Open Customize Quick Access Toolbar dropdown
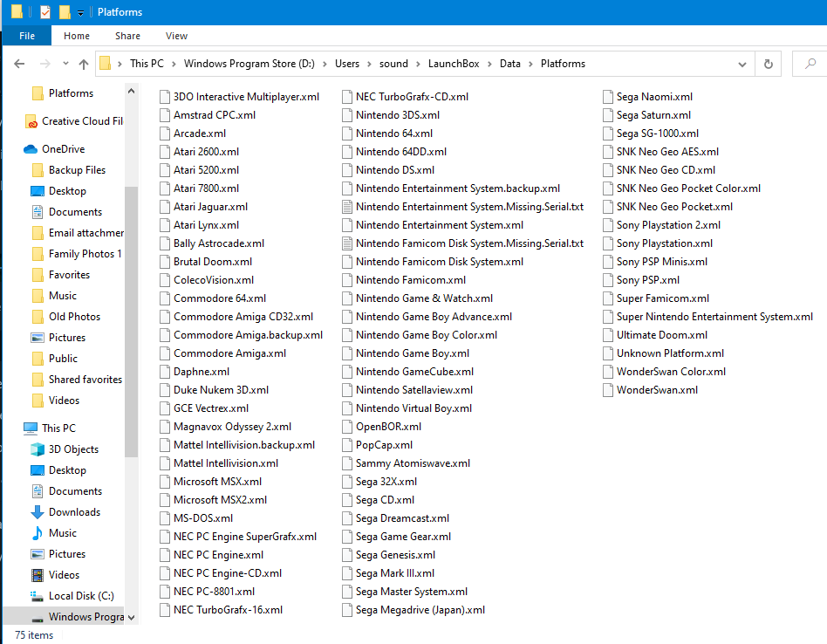The height and width of the screenshot is (644, 827). 81,13
